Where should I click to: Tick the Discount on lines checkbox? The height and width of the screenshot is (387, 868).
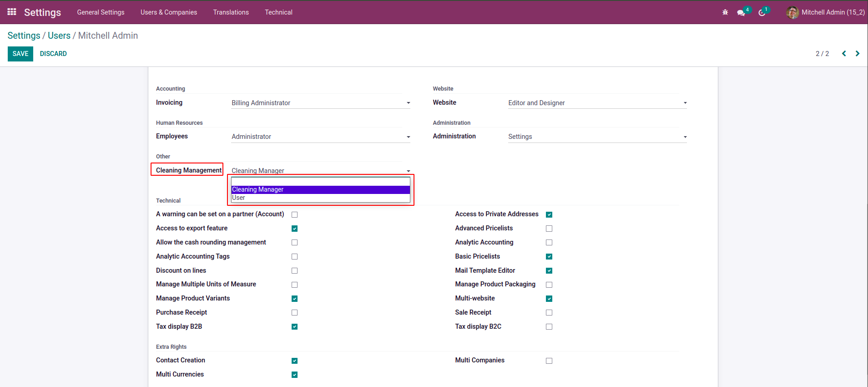coord(294,271)
